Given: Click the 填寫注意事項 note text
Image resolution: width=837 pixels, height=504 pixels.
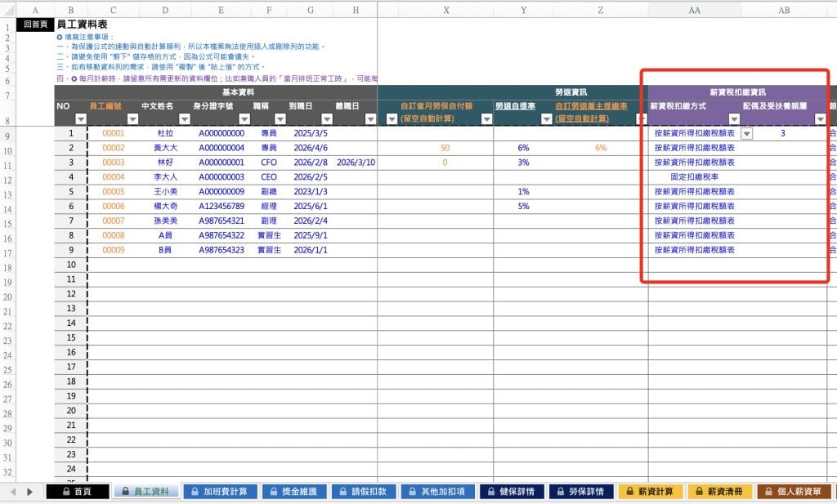Looking at the screenshot, I should tap(85, 37).
